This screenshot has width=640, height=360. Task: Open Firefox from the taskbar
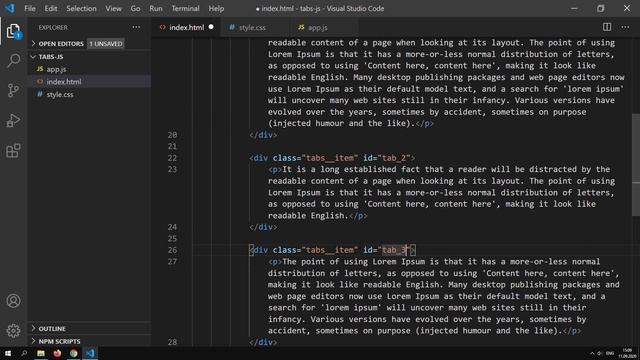pos(57,353)
